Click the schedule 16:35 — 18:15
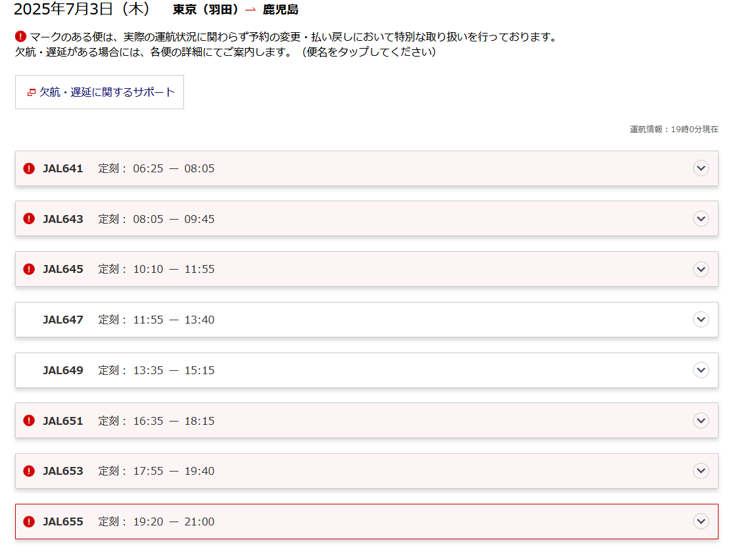The height and width of the screenshot is (559, 756). click(174, 421)
